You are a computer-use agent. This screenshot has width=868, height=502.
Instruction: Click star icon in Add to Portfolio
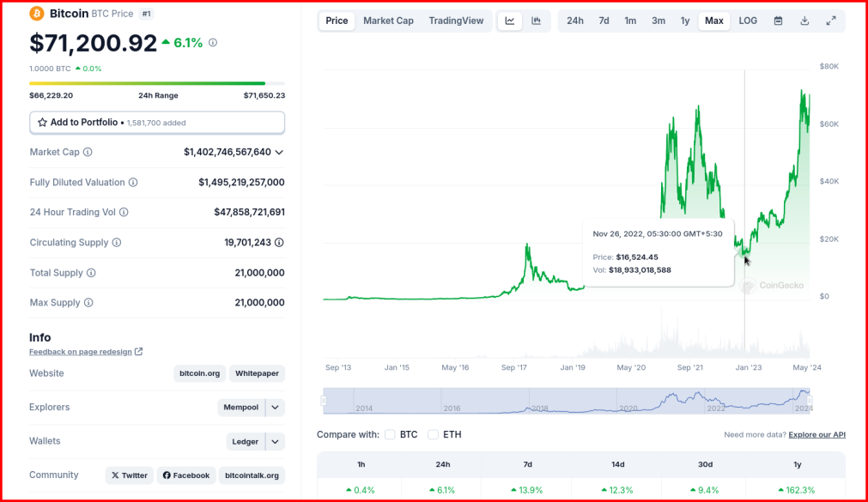click(42, 123)
